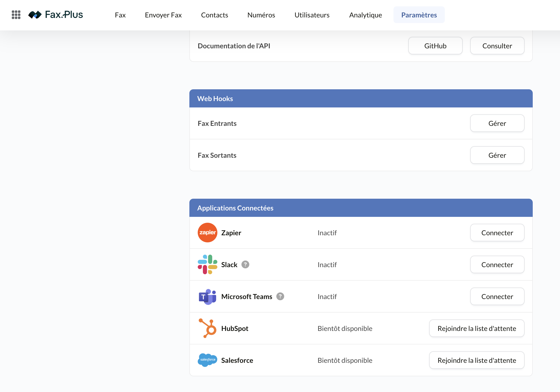This screenshot has width=560, height=392.
Task: Click Consulter for API documentation
Action: point(497,46)
